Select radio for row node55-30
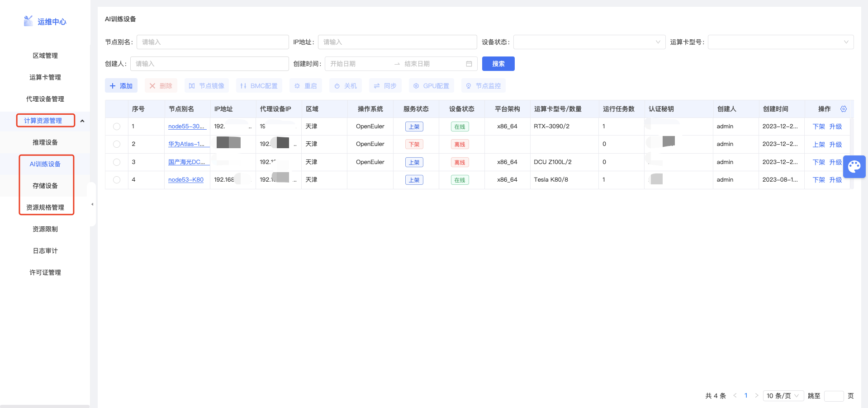The height and width of the screenshot is (408, 868). [x=117, y=127]
